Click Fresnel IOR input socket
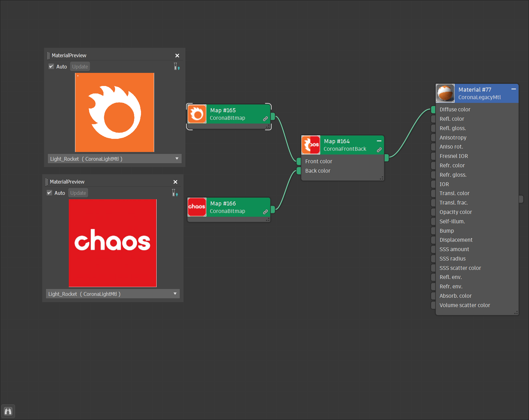529x420 pixels. (433, 156)
